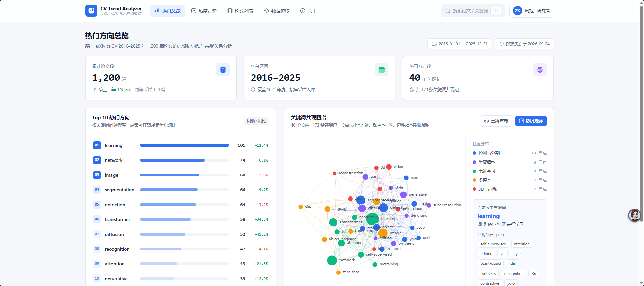The height and width of the screenshot is (286, 644).
Task: Toggle the 生成模型 community legend item
Action: [510, 162]
